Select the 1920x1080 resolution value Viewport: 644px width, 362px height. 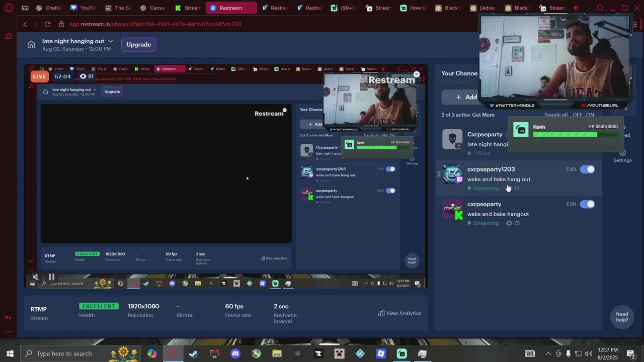[143, 306]
